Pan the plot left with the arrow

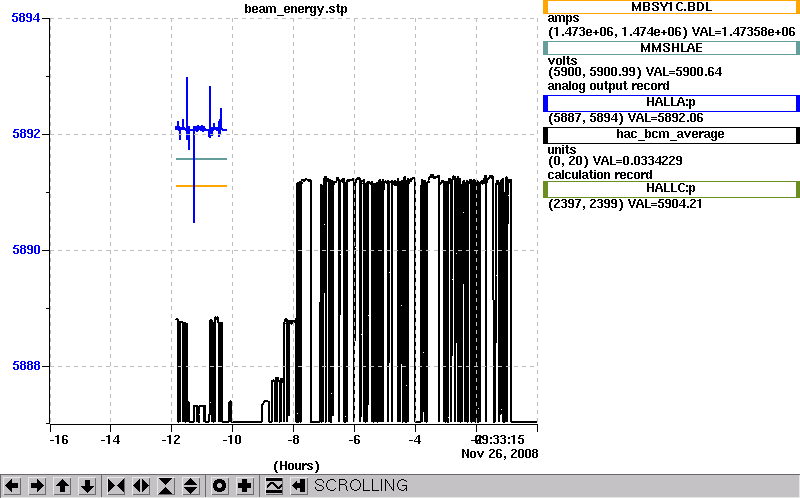click(x=12, y=486)
